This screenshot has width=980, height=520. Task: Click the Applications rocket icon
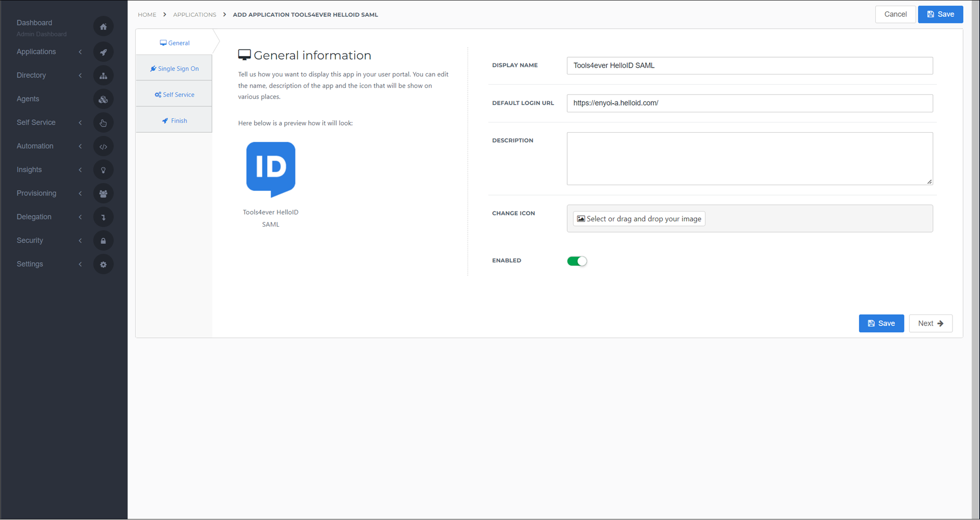coord(103,52)
